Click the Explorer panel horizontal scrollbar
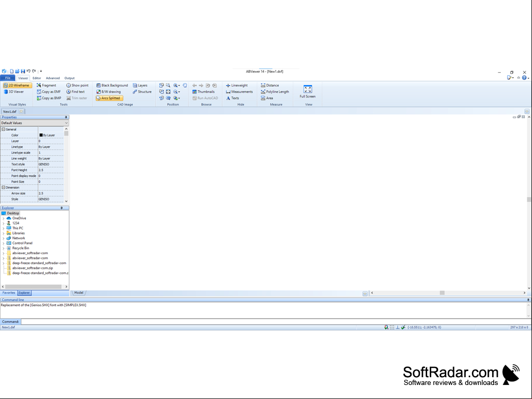 (34, 287)
